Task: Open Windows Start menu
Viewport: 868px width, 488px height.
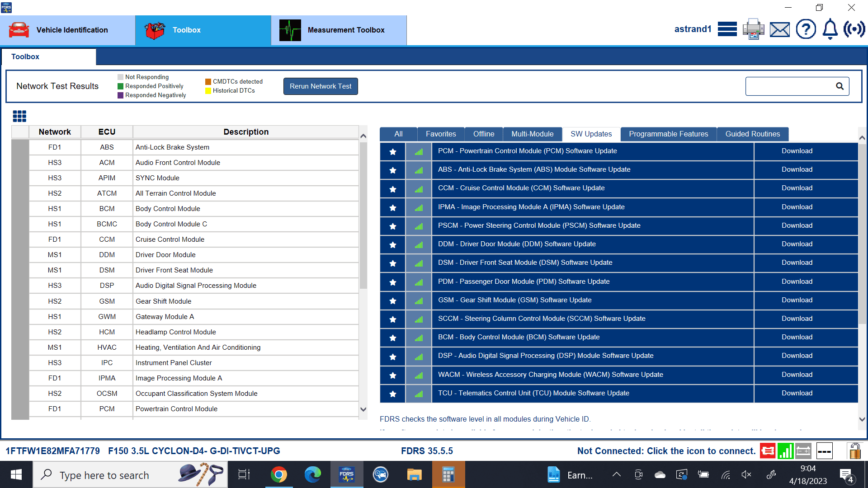Action: point(16,474)
